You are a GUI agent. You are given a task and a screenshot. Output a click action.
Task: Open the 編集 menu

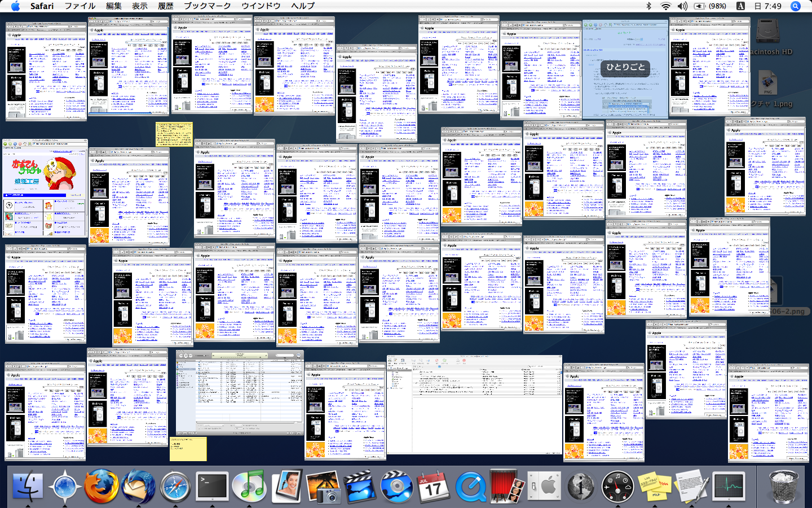pos(114,6)
